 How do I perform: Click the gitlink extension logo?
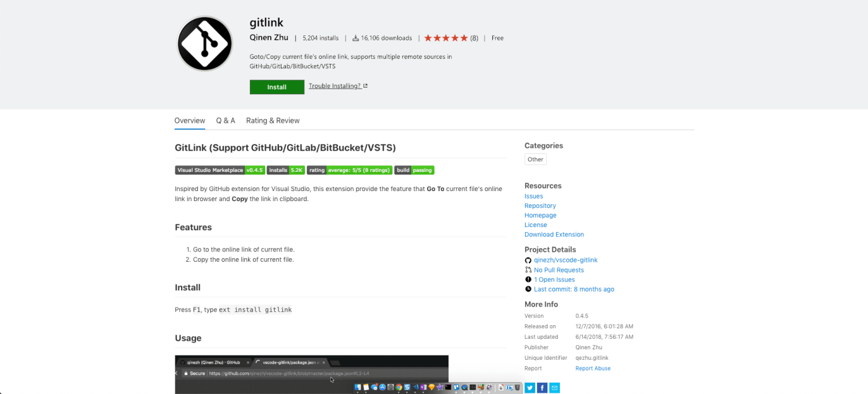(x=205, y=44)
